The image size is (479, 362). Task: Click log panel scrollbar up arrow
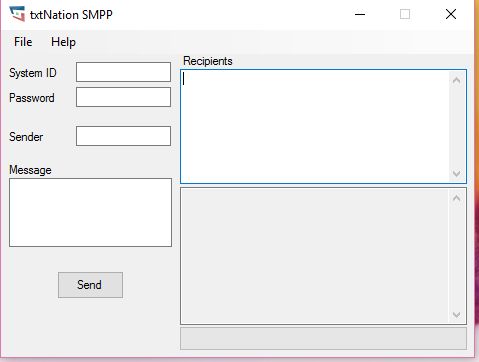click(457, 198)
